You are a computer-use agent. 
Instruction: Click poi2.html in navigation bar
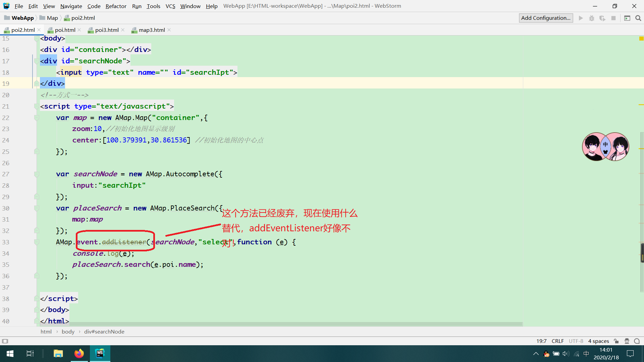pos(79,18)
